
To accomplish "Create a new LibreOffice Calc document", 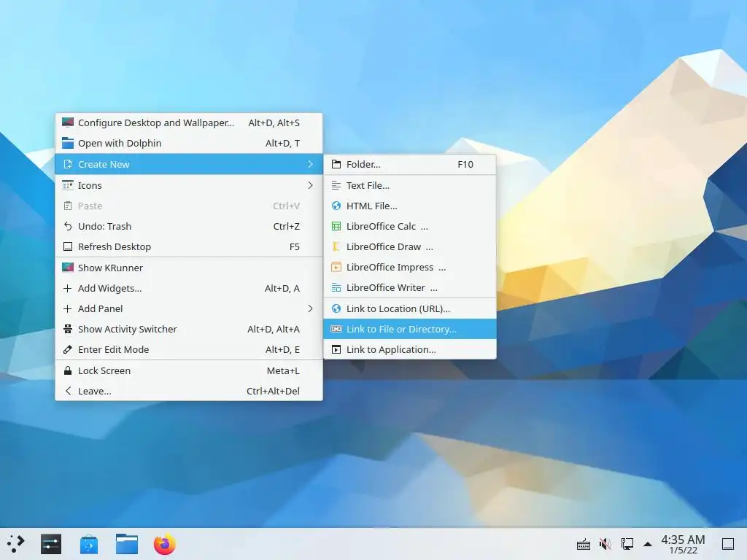I will [410, 226].
